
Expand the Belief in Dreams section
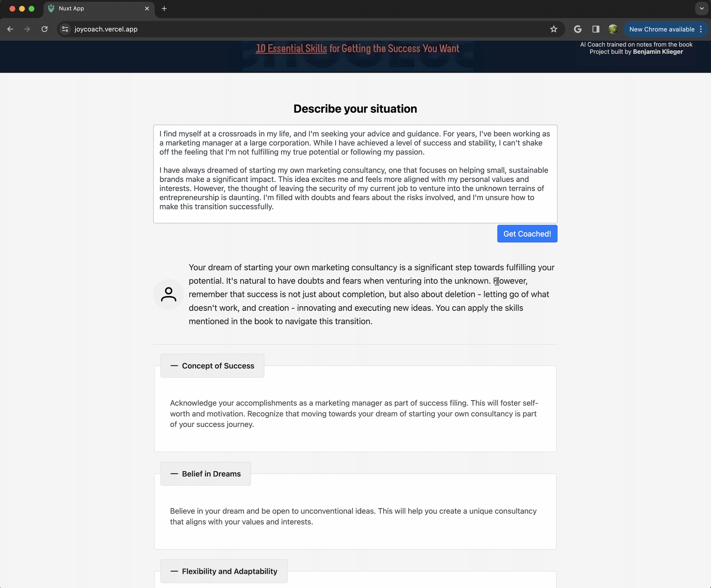pos(205,474)
